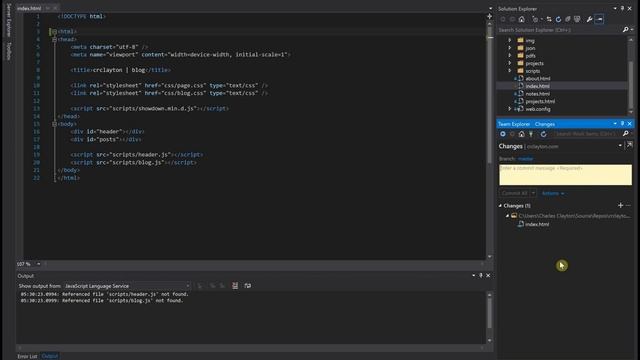This screenshot has width=640, height=360.
Task: Select index.html under Changes list
Action: pos(537,224)
